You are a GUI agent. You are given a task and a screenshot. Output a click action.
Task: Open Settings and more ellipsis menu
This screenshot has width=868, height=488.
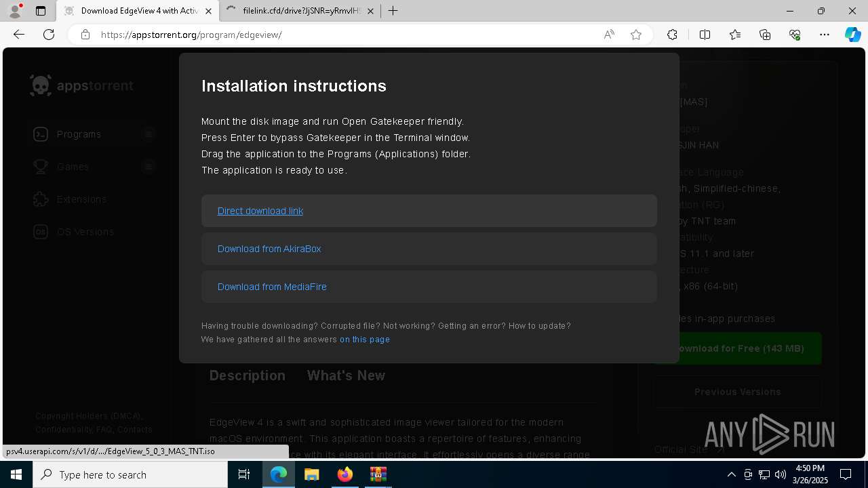point(825,35)
